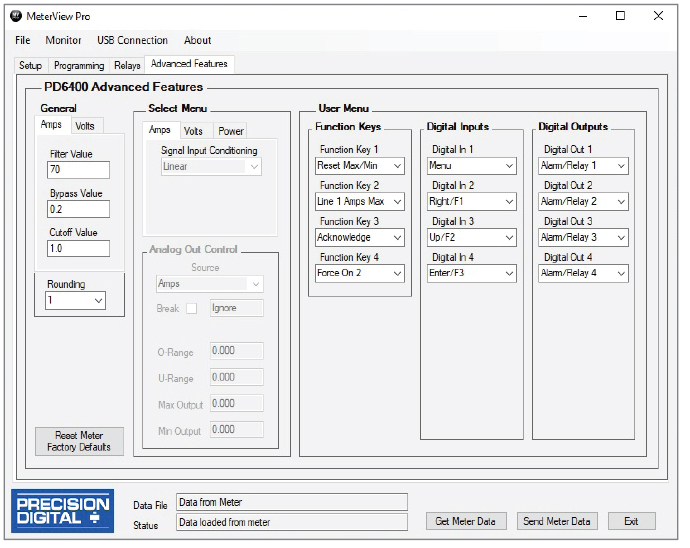The image size is (690, 548).
Task: Open the File menu
Action: click(22, 40)
